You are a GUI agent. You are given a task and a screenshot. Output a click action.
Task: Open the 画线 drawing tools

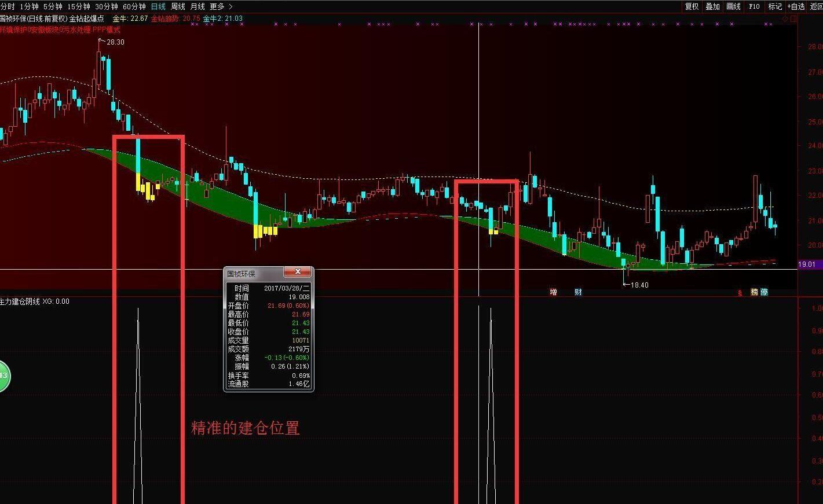pos(733,6)
